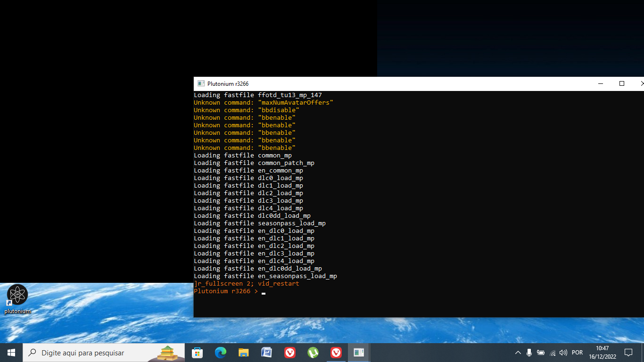Launch Microsoft Edge from the taskbar
Image resolution: width=644 pixels, height=362 pixels.
[x=220, y=353]
